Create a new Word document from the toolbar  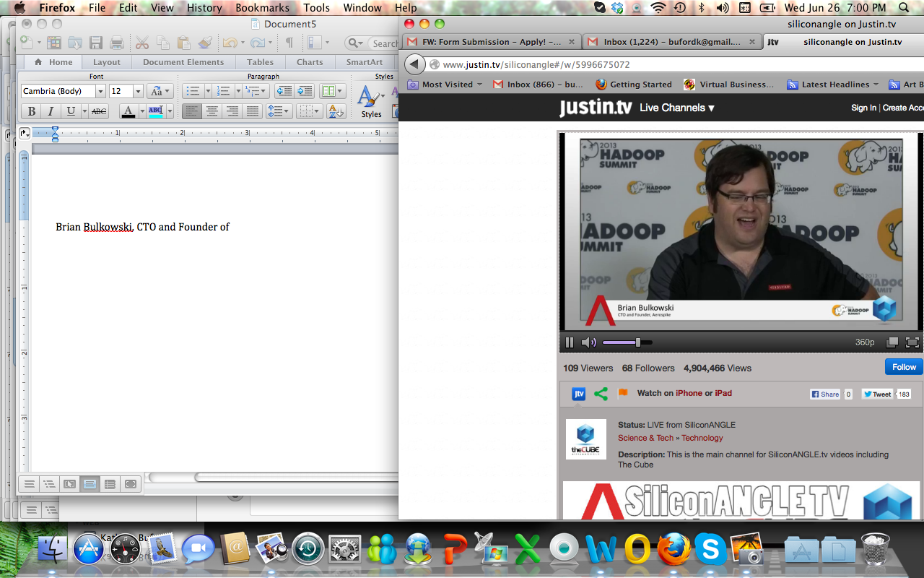(x=26, y=43)
